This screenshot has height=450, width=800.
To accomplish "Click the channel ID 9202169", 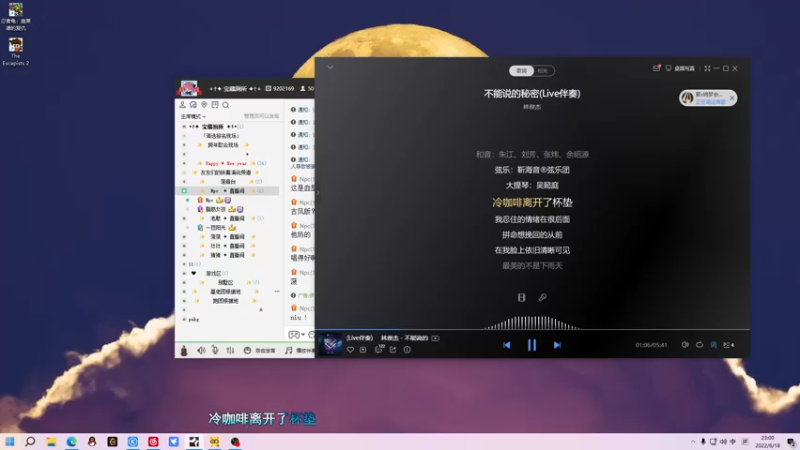I will [280, 89].
